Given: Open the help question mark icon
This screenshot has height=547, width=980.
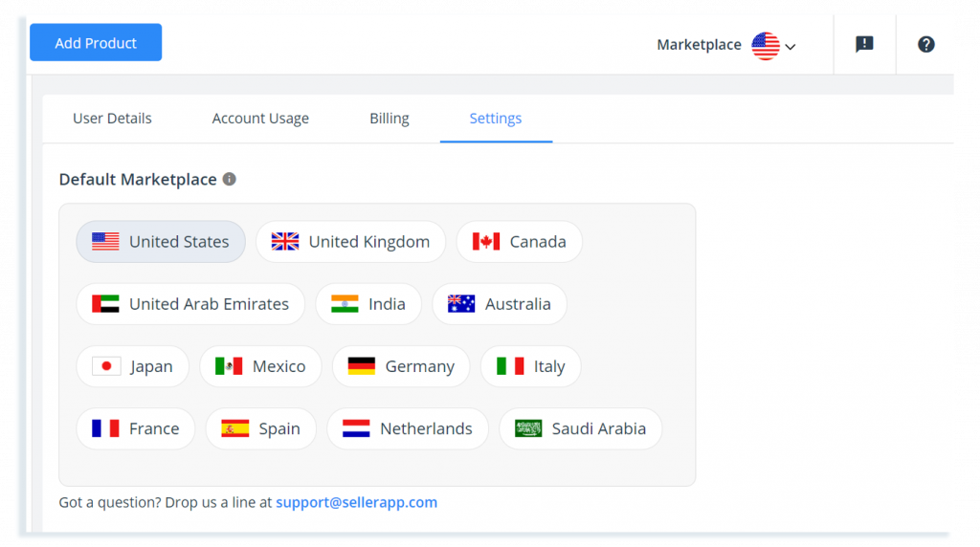Looking at the screenshot, I should pyautogui.click(x=926, y=44).
